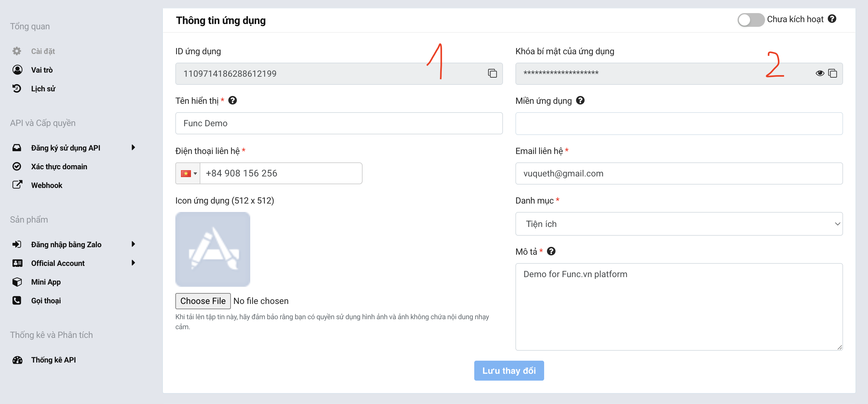Viewport: 868px width, 404px height.
Task: Click the Miền ứng dụng input field
Action: 679,123
